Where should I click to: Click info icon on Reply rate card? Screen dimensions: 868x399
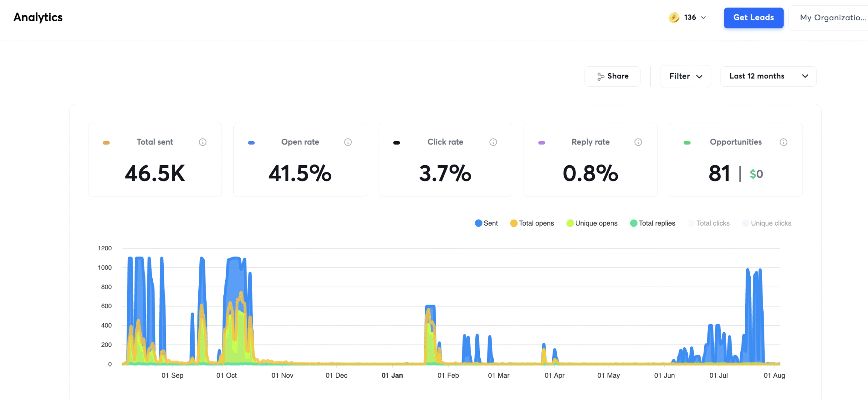click(638, 142)
